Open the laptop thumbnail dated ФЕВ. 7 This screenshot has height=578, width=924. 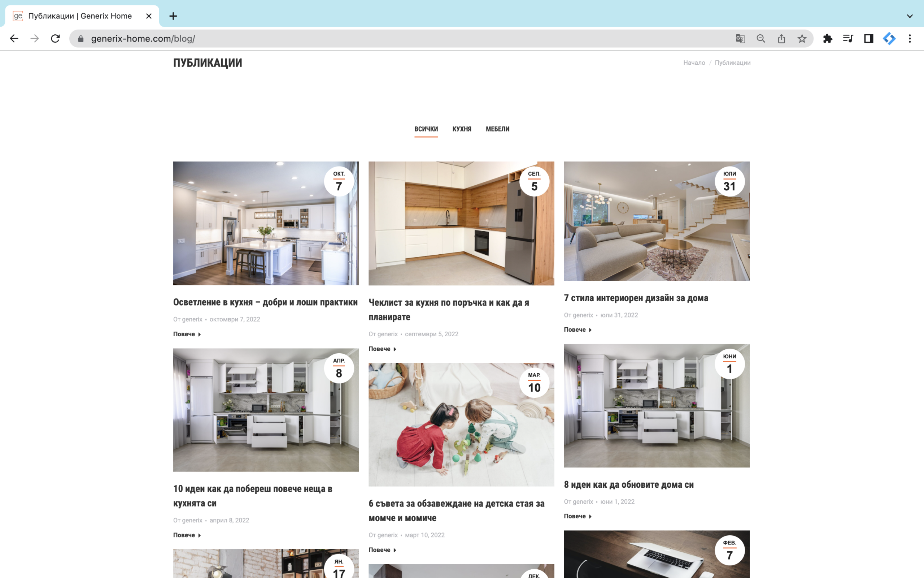point(657,554)
